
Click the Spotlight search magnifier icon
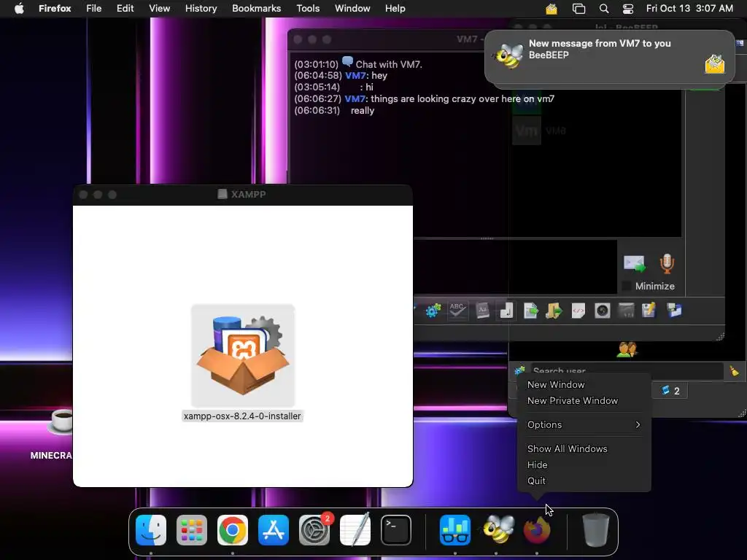[x=603, y=9]
